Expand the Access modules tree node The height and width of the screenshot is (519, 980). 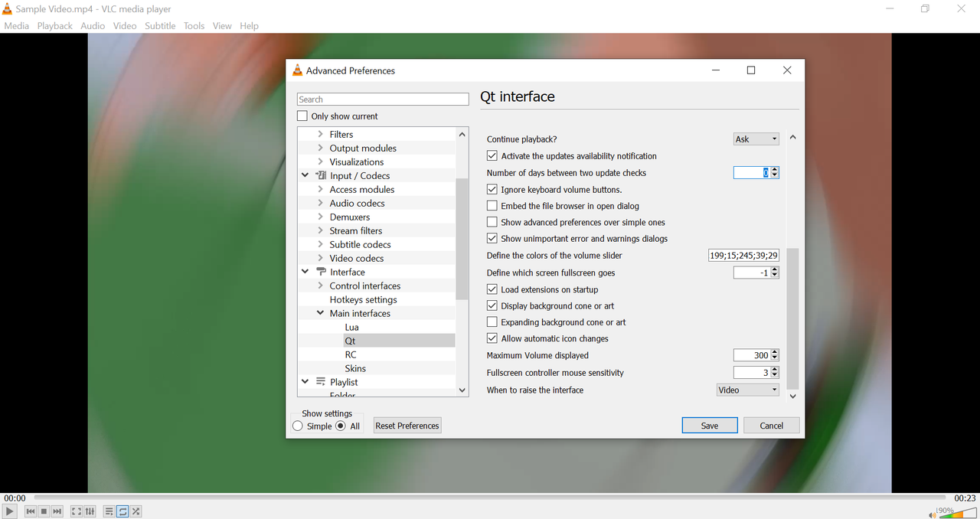point(320,189)
